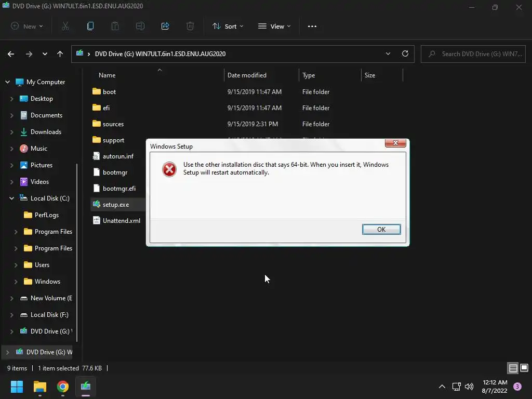Expand the Windows folder node
The image size is (532, 399).
[16, 282]
